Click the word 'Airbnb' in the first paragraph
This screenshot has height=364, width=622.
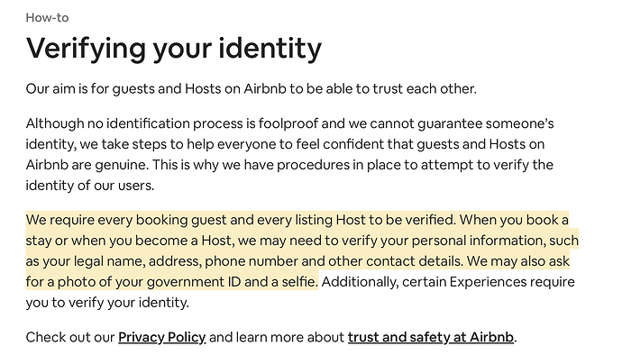tap(265, 88)
